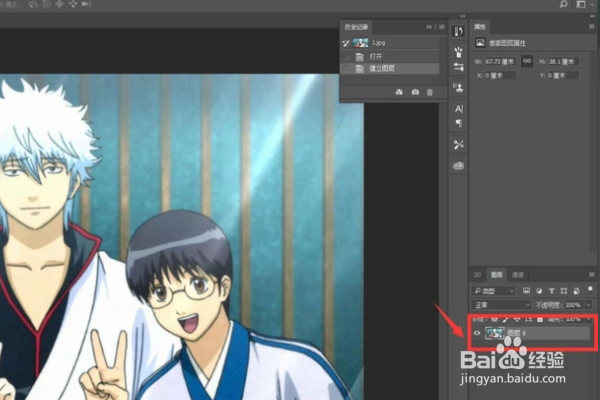This screenshot has height=400, width=600.
Task: Click the W width field 67.73 厘米
Action: coord(501,62)
